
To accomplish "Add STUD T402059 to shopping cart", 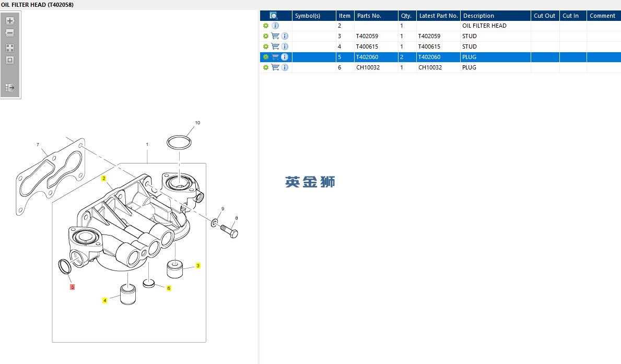I will click(275, 36).
